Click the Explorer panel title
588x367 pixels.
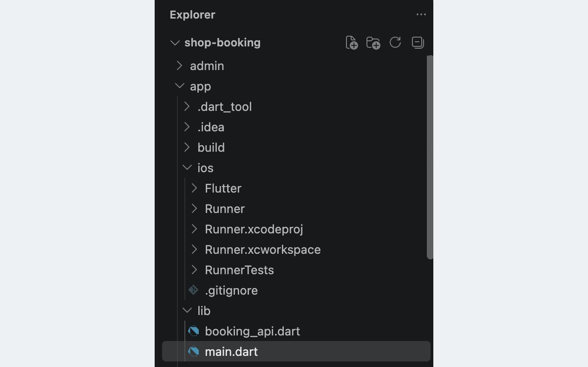click(192, 15)
